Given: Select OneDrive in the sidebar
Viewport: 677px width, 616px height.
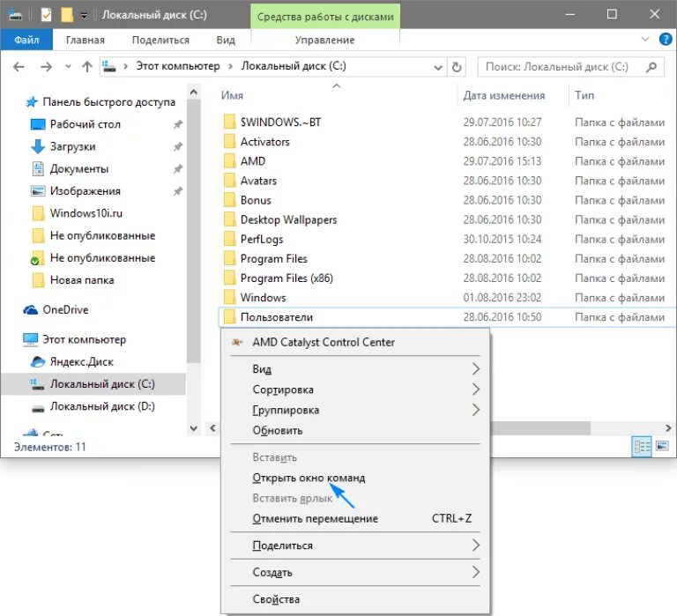Looking at the screenshot, I should (x=65, y=309).
